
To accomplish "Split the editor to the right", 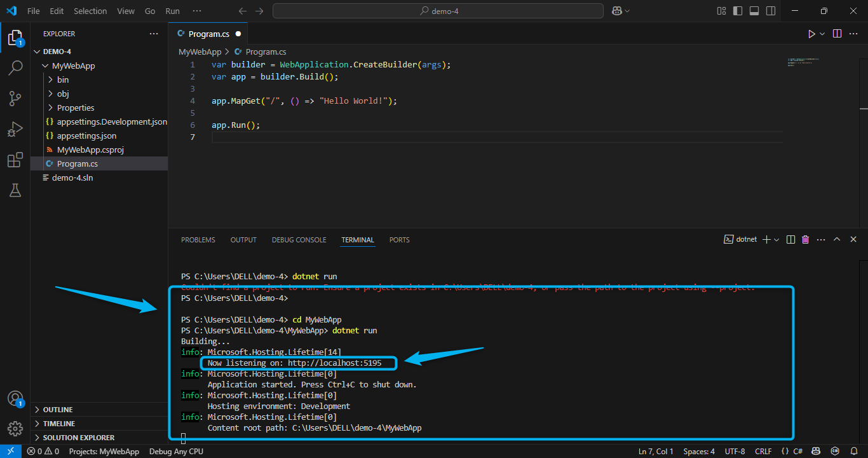I will pyautogui.click(x=837, y=34).
